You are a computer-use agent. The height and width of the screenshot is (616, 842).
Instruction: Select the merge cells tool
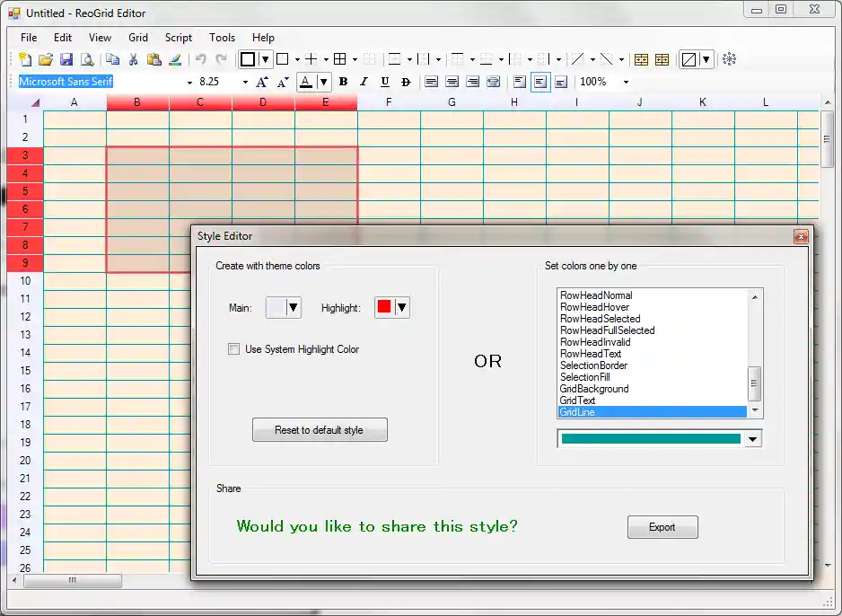[641, 58]
